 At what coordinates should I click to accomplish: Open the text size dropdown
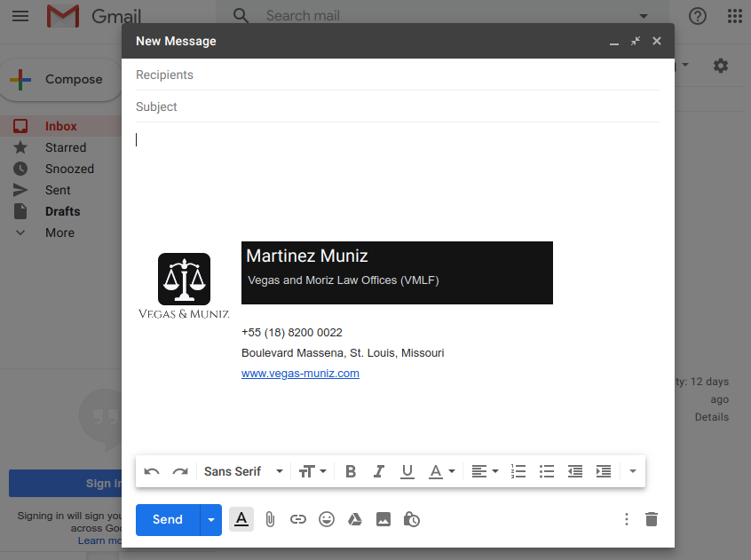pyautogui.click(x=312, y=472)
